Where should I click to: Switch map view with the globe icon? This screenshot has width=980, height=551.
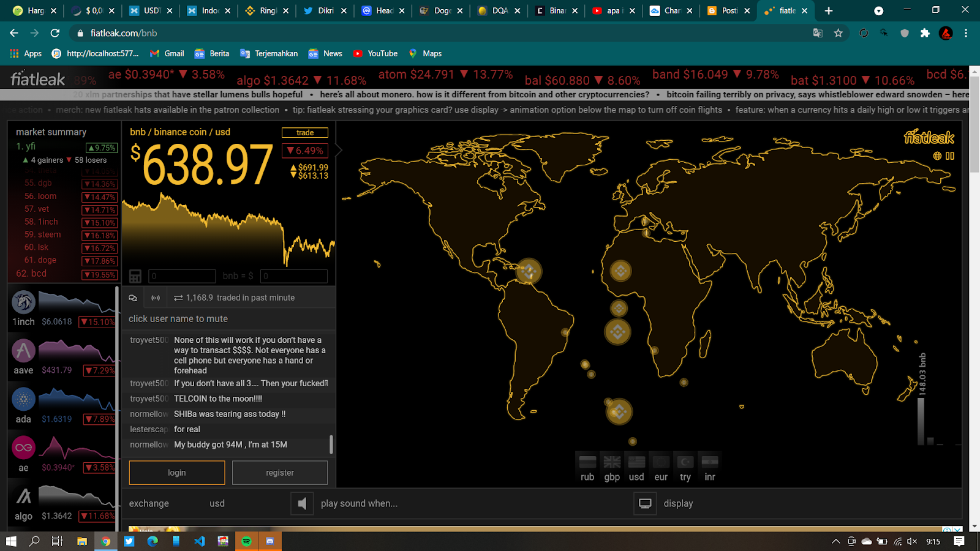pos(937,156)
